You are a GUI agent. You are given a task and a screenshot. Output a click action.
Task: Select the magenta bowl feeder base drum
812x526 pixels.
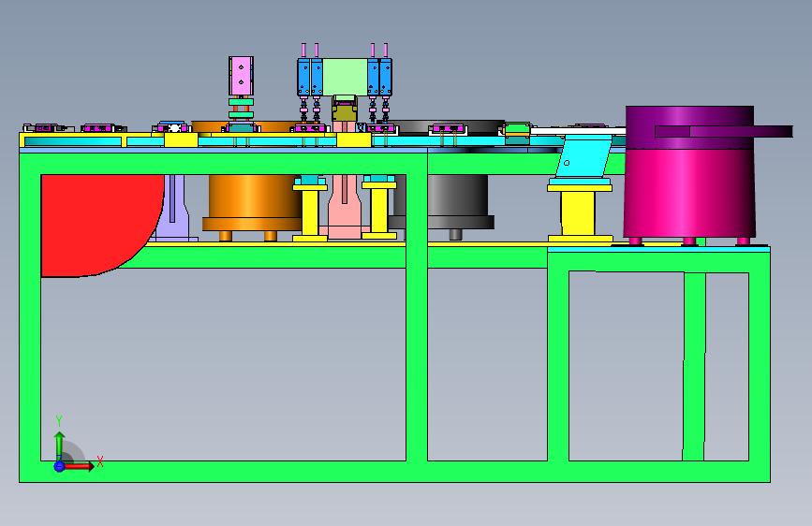pos(688,194)
